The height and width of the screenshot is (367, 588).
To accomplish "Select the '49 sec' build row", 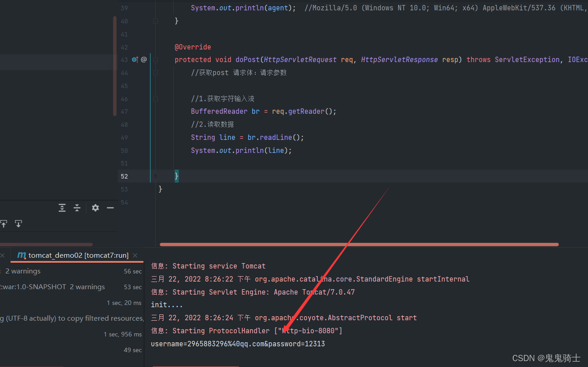I will coord(72,350).
